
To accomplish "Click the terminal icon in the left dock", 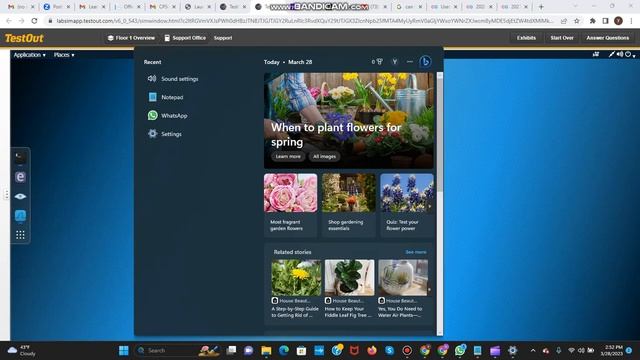I will point(20,157).
